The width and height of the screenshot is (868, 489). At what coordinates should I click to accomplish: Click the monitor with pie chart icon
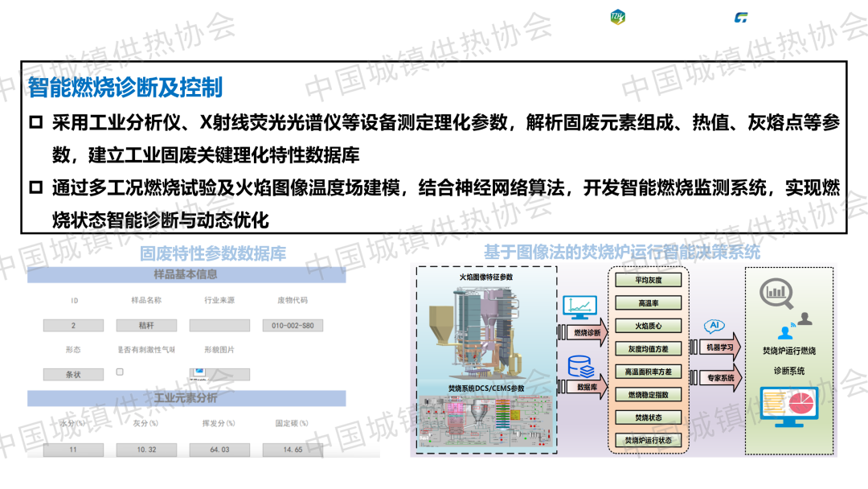pos(788,406)
